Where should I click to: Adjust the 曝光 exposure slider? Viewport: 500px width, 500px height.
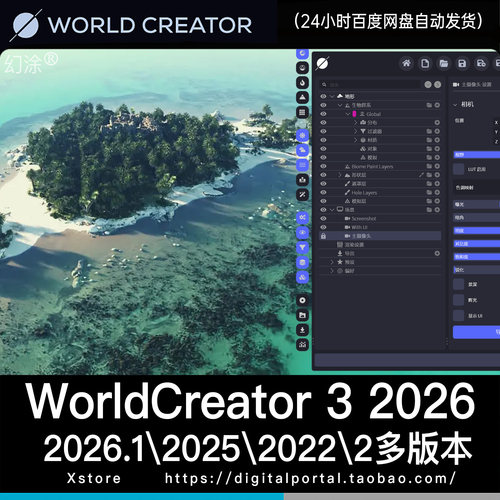(x=477, y=204)
